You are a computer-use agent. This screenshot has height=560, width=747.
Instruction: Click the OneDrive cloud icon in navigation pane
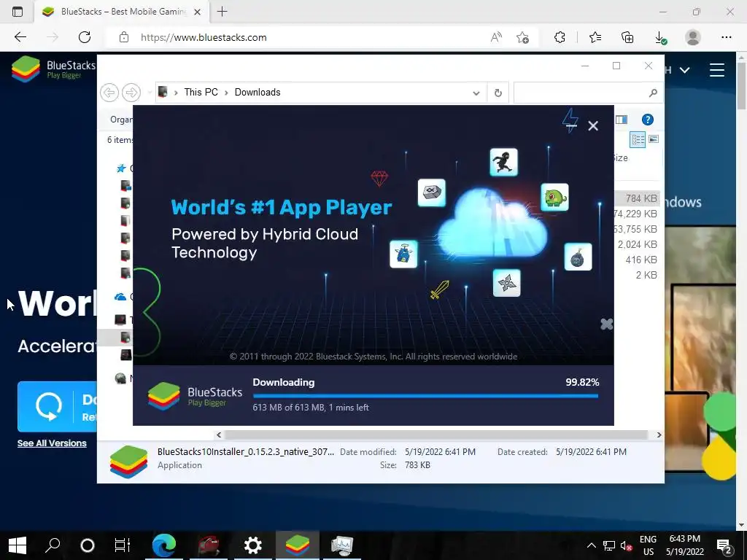(120, 297)
